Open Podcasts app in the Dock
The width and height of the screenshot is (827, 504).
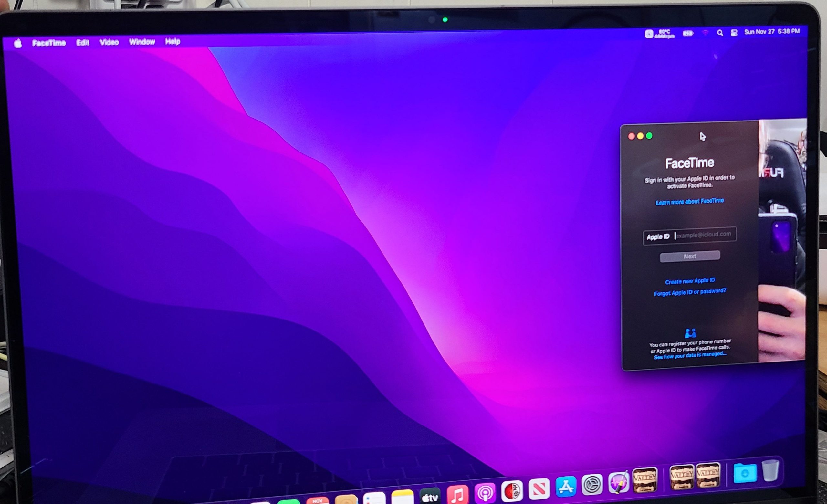pos(485,493)
